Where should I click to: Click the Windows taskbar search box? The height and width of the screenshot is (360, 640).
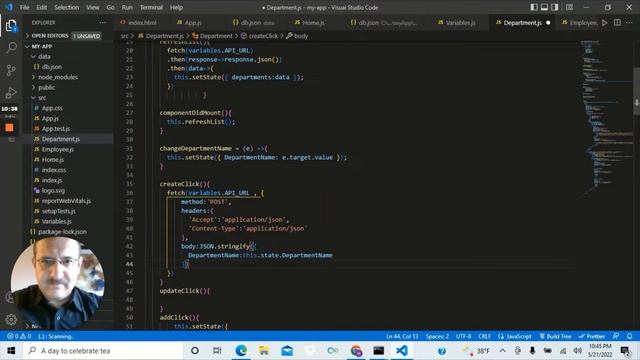point(104,351)
